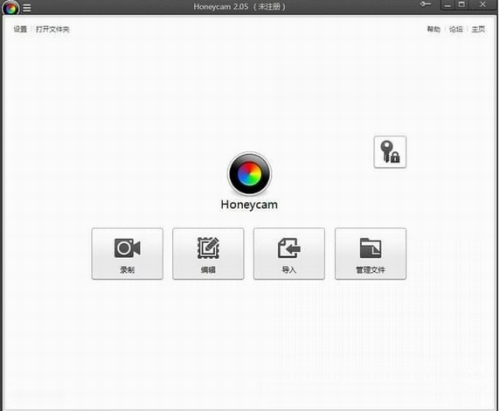Open the manage files folder icon (管理文件)
This screenshot has height=411, width=500.
[x=370, y=248]
